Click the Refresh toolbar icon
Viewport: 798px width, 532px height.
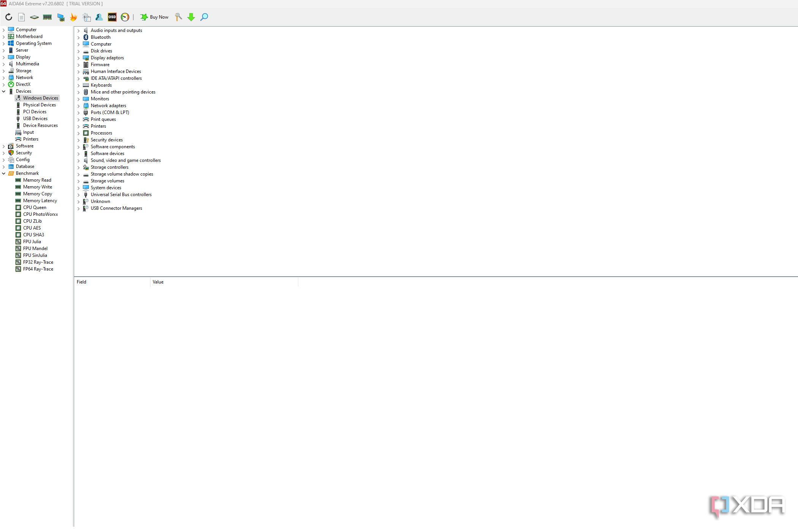[x=9, y=17]
